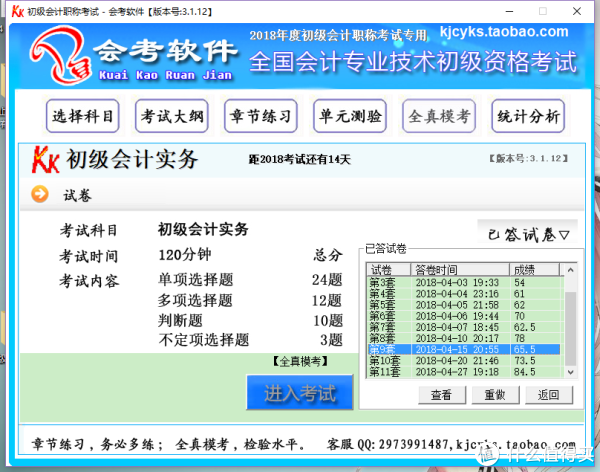Click the 返回 back button
600x472 pixels.
coord(549,395)
